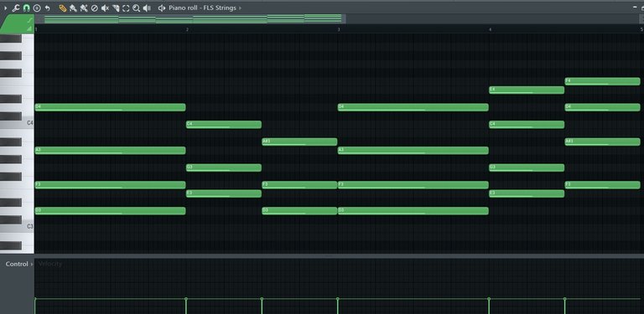
Task: Select the Paint brush tool
Action: pyautogui.click(x=73, y=8)
